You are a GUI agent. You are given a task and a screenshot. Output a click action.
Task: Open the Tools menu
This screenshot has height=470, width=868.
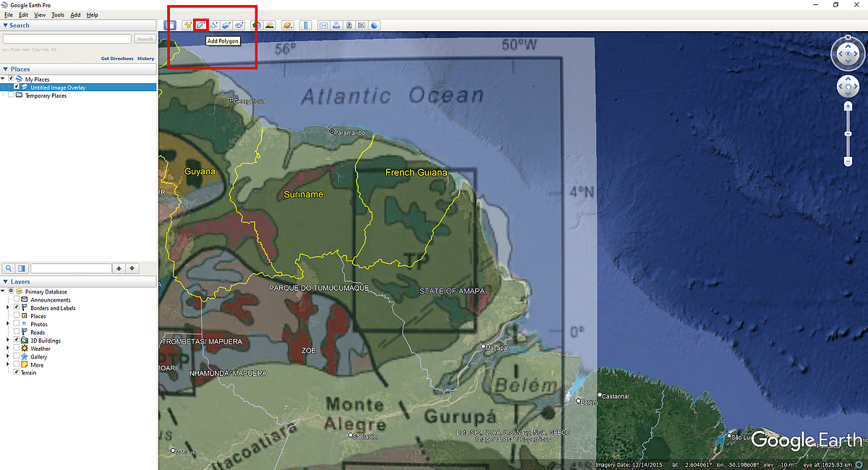pos(57,14)
